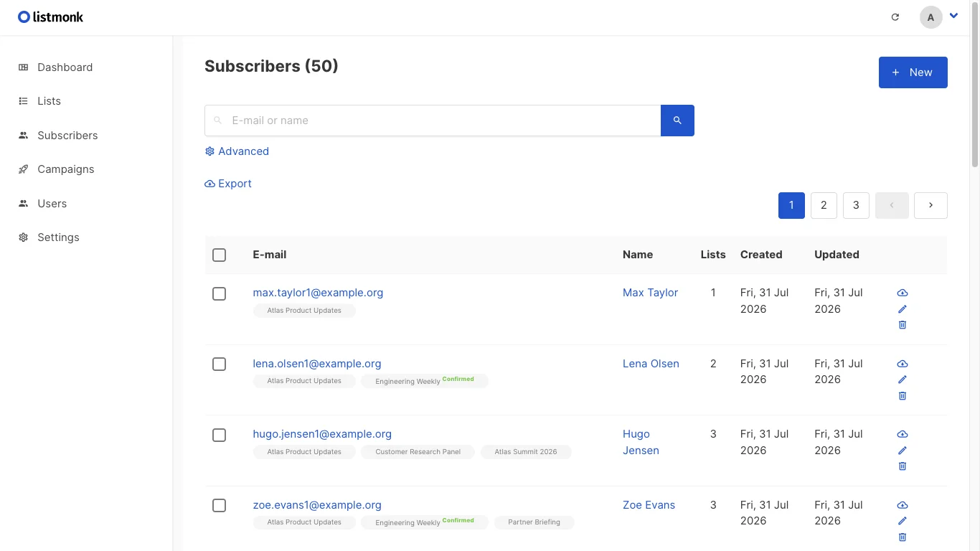Screen dimensions: 980x551
Task: Edit subscriber Zoe Evans pencil icon
Action: point(903,521)
